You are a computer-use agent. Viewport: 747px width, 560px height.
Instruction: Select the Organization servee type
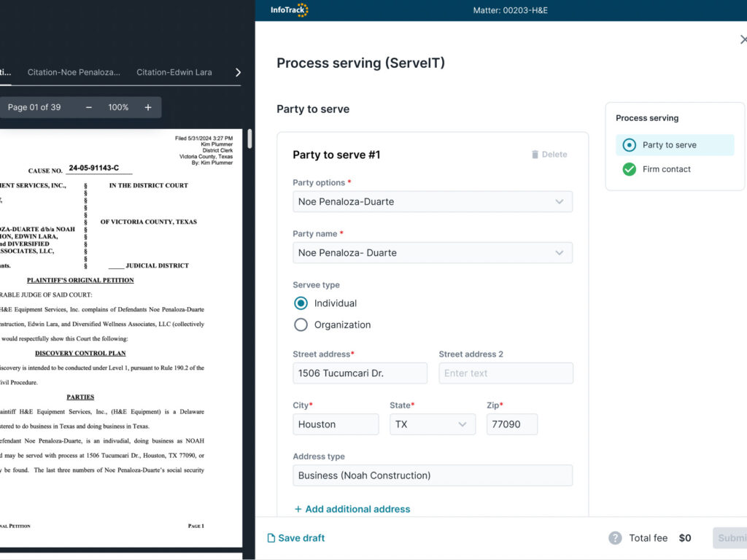pyautogui.click(x=301, y=325)
